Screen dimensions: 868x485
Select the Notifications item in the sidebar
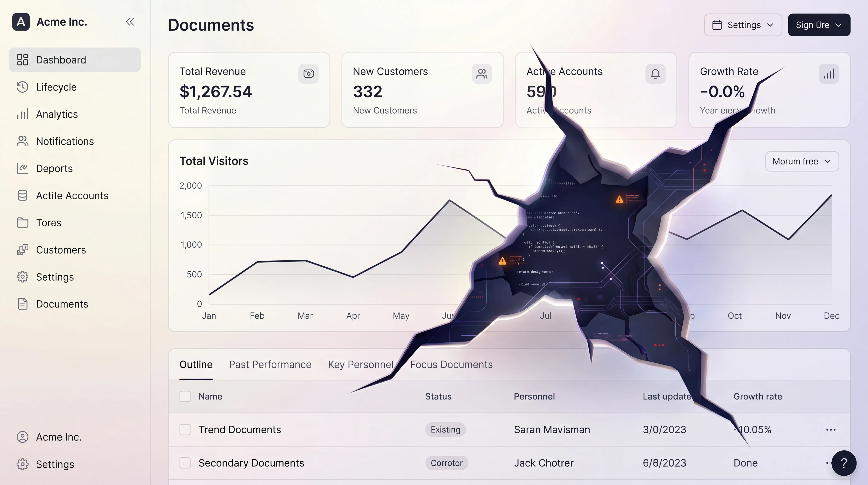[x=65, y=141]
